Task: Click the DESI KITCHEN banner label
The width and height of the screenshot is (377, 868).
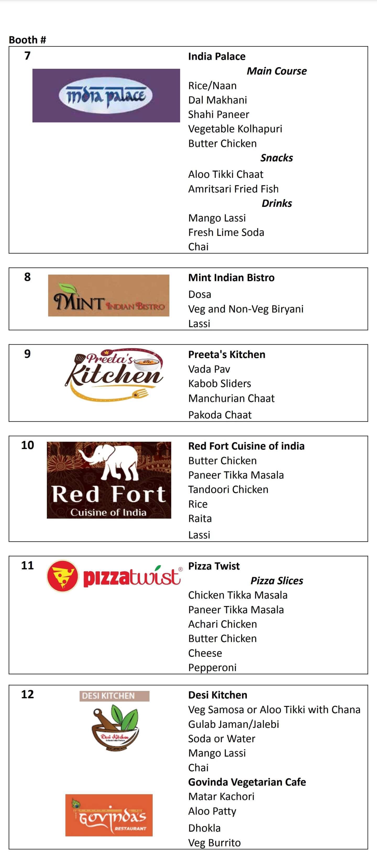Action: click(114, 696)
